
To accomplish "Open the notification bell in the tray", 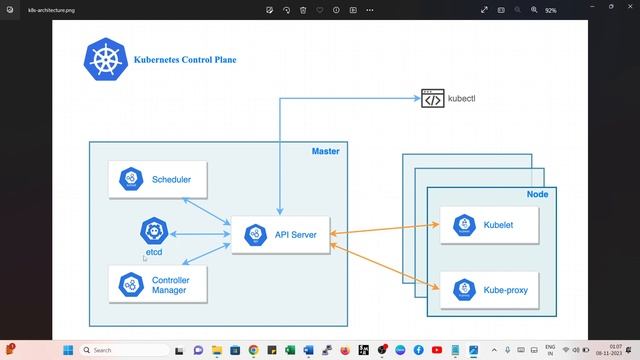I will point(629,350).
